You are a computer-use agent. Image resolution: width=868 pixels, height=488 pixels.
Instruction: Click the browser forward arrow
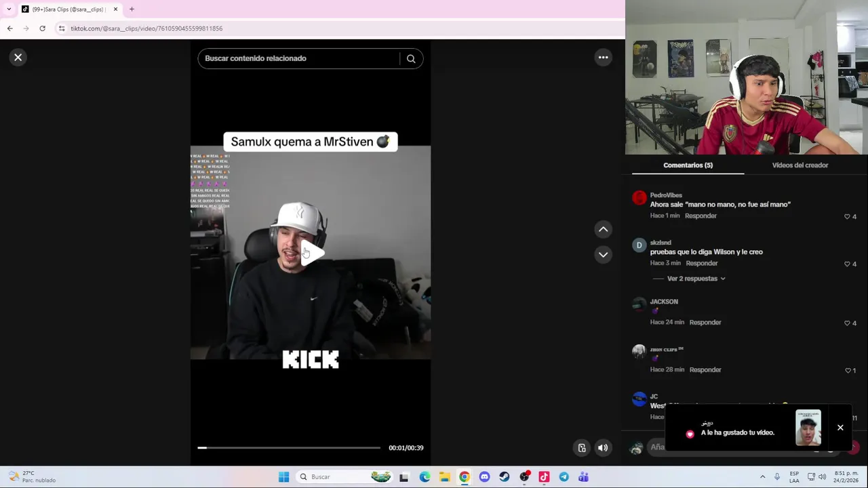click(26, 28)
